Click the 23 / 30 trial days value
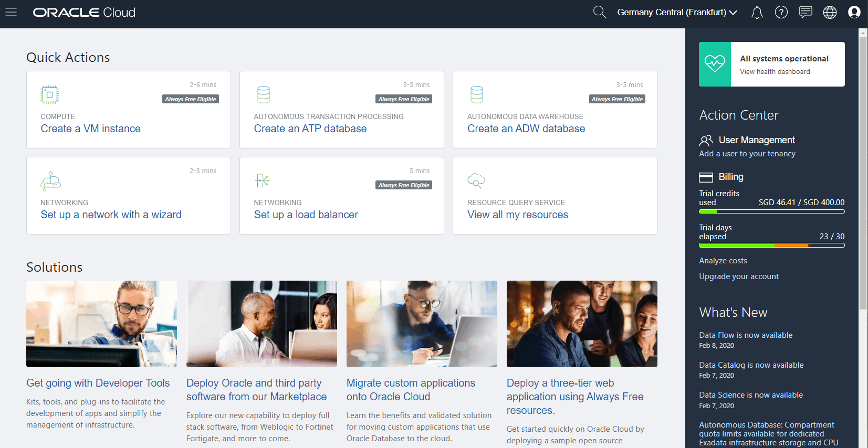The height and width of the screenshot is (448, 868). [832, 237]
